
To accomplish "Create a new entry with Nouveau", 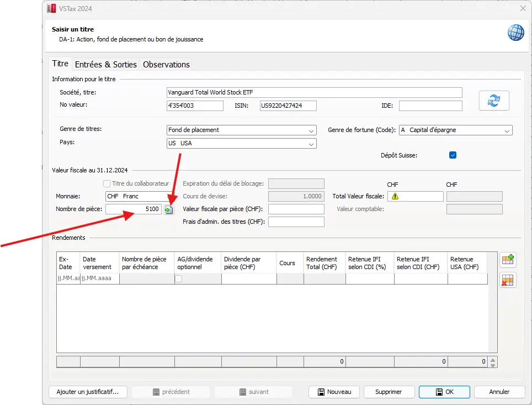I will click(334, 392).
